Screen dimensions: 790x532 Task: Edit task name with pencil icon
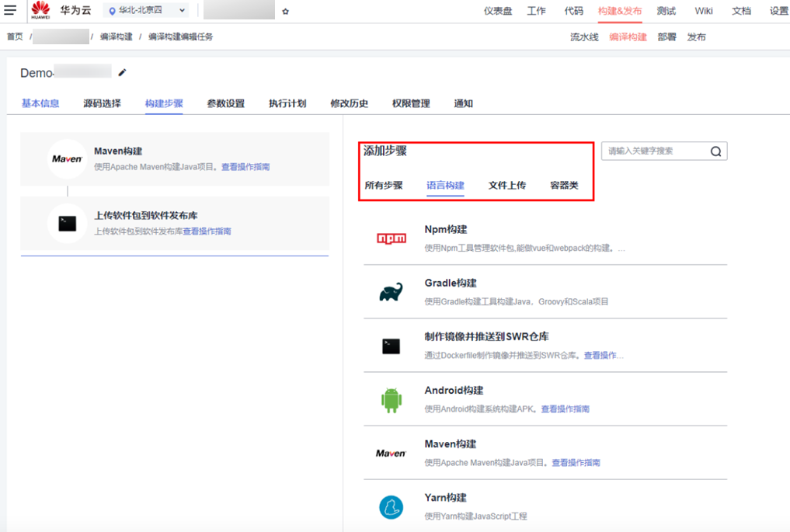tap(122, 72)
